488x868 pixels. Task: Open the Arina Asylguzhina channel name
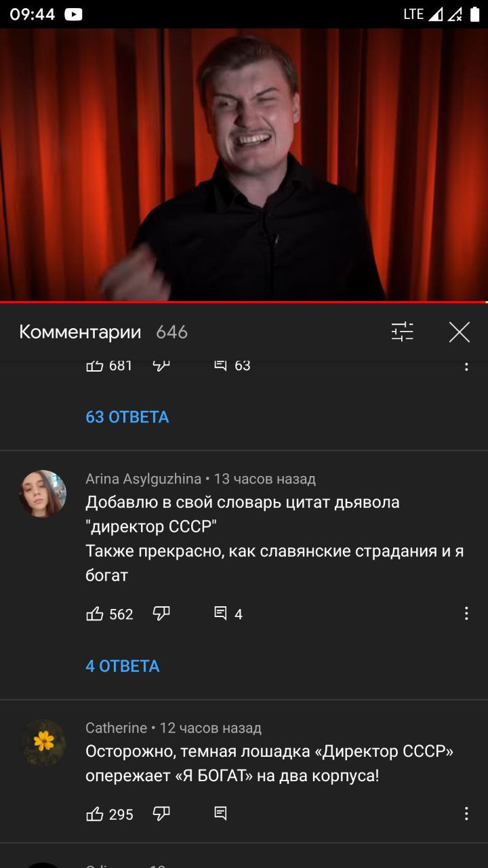pos(143,479)
